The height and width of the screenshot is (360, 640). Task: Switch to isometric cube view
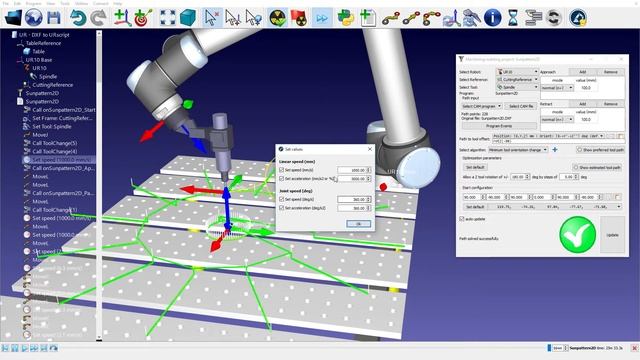coord(188,18)
